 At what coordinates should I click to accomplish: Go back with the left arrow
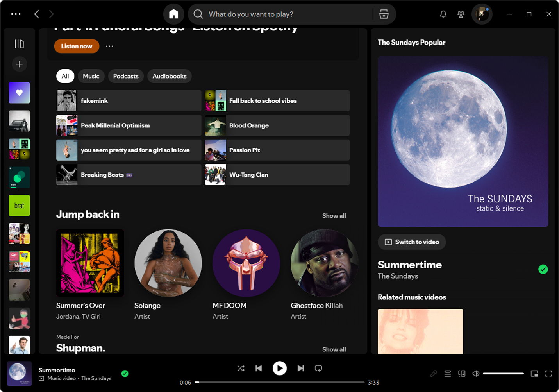(37, 14)
